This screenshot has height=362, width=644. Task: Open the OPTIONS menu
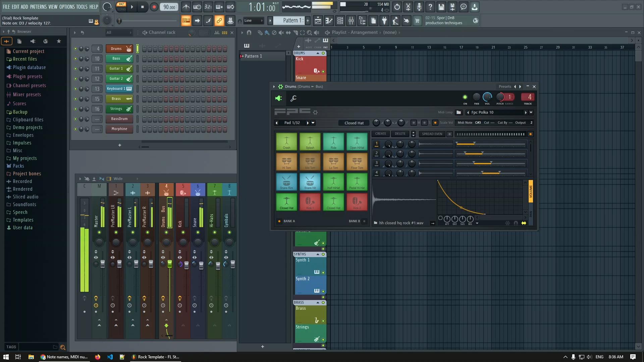pyautogui.click(x=67, y=7)
